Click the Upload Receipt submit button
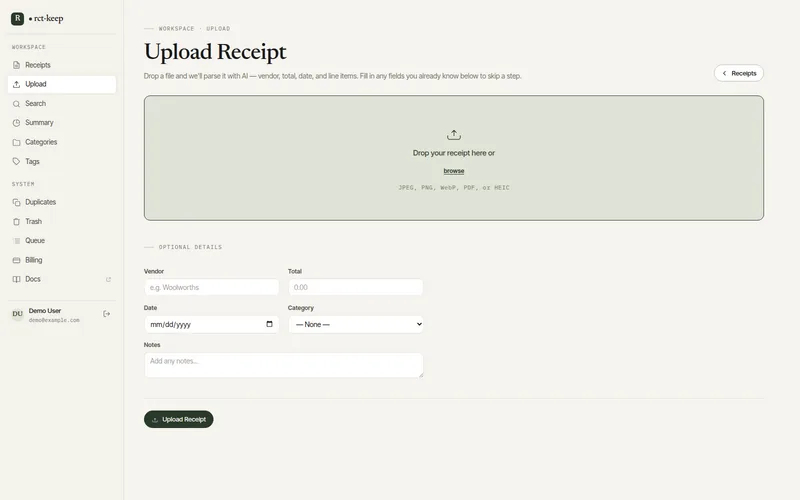Screen dimensions: 800x500 click(x=179, y=419)
